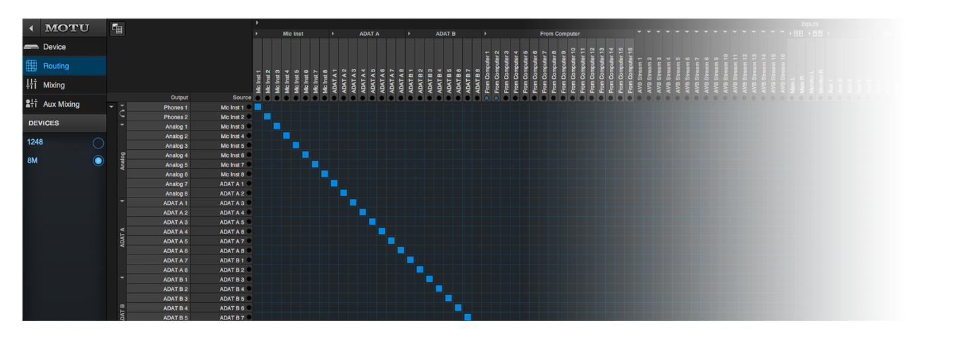Open the Device page in the sidebar
This screenshot has width=980, height=338.
[54, 47]
